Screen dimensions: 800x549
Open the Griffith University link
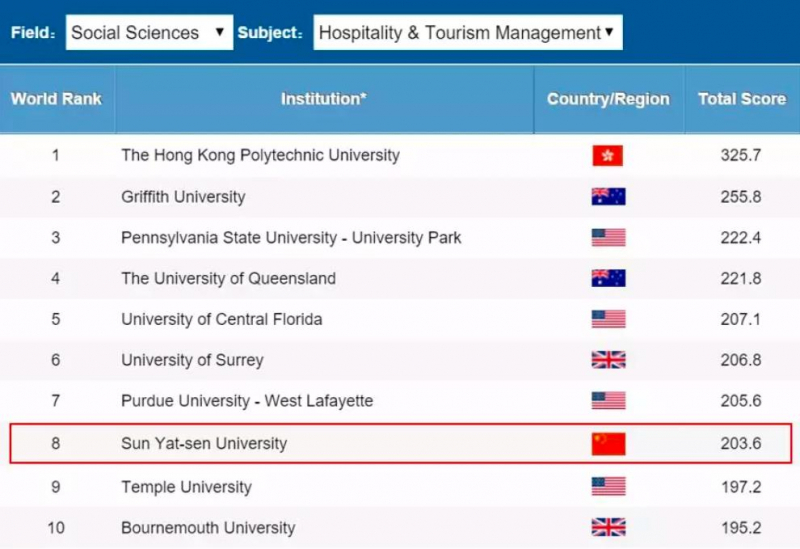(183, 196)
